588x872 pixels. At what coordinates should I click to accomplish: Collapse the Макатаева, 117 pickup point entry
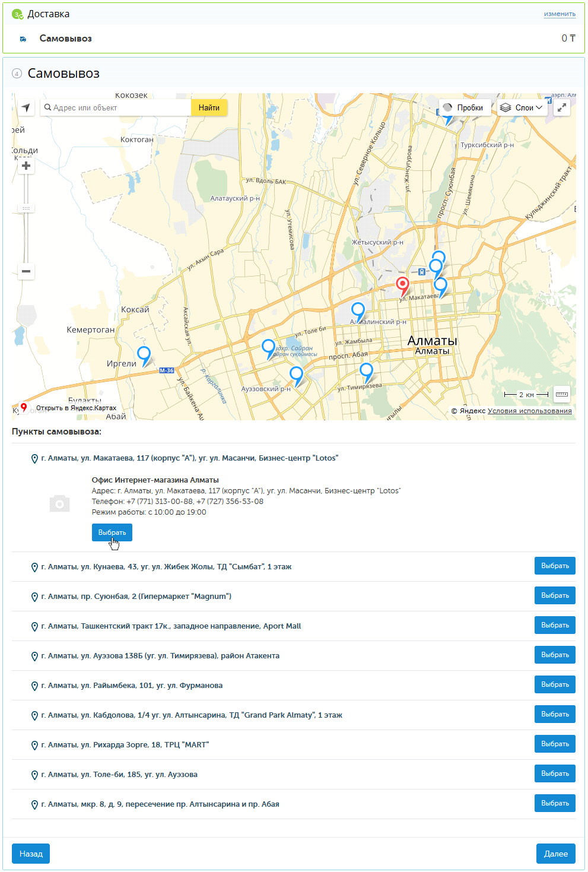point(189,458)
